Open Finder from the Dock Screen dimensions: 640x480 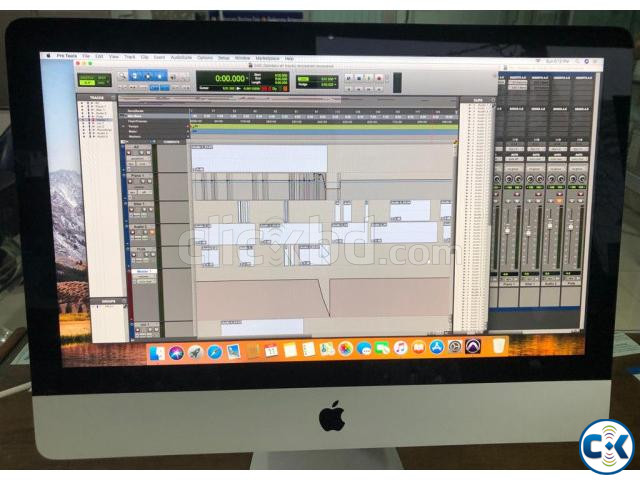coord(157,353)
